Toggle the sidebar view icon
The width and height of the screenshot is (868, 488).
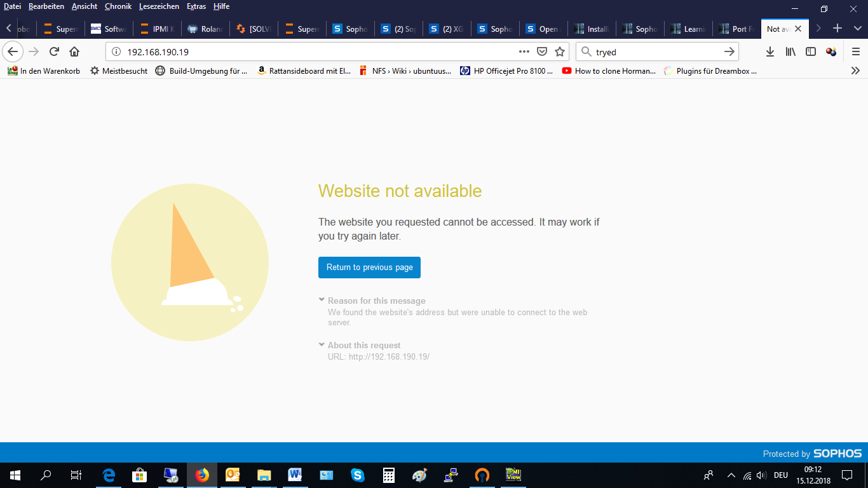coord(811,51)
